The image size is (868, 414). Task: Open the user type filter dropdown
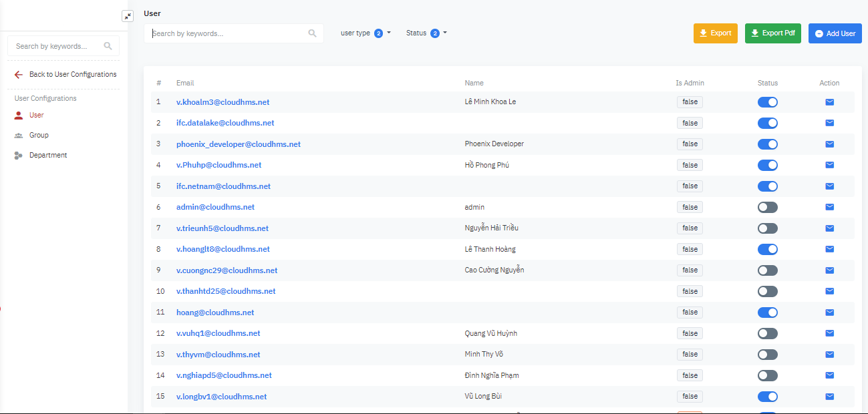click(365, 33)
